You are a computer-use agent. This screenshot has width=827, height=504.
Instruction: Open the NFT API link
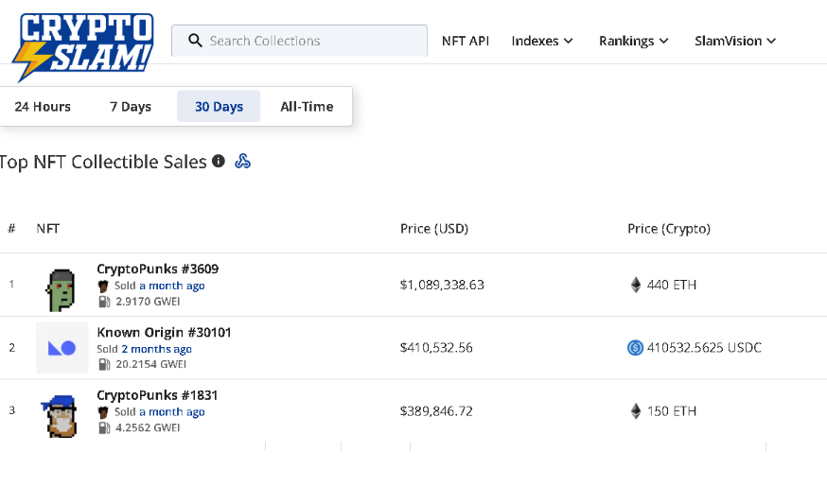(466, 41)
